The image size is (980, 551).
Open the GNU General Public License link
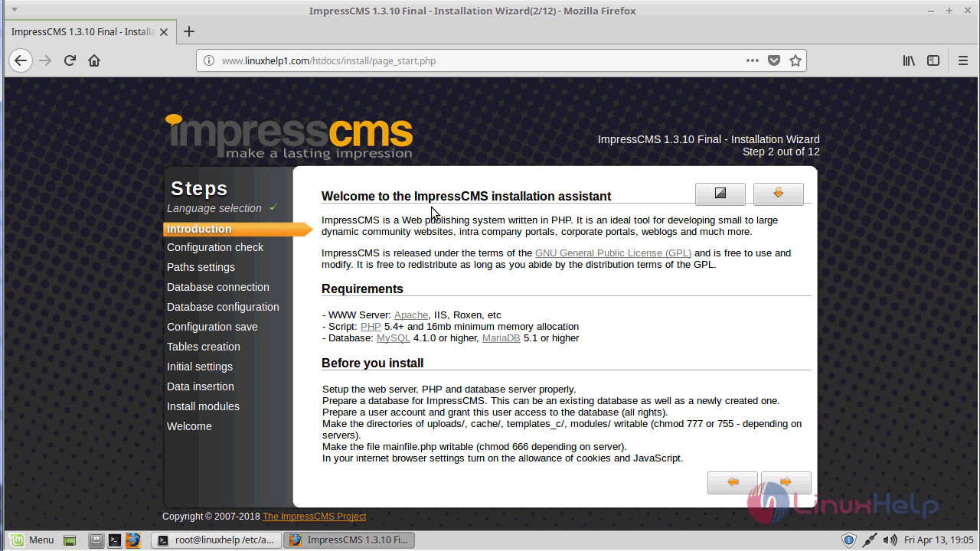point(613,253)
